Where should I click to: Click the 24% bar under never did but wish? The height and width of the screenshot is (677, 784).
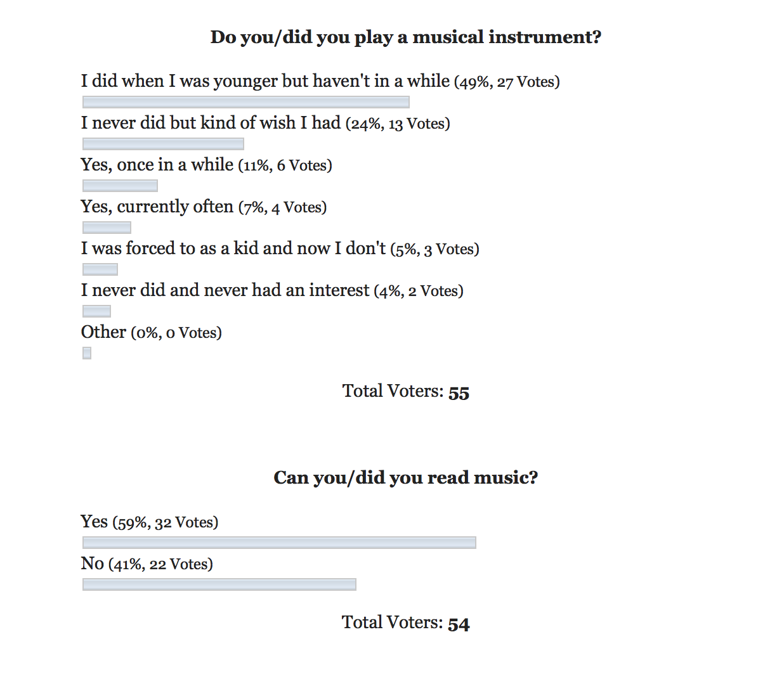[x=163, y=144]
